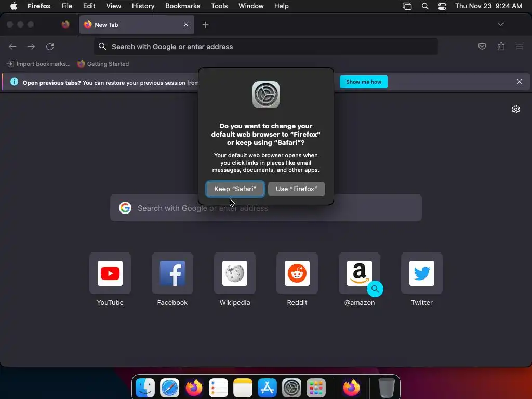This screenshot has height=399, width=532.
Task: Click the Show me how button
Action: click(363, 82)
